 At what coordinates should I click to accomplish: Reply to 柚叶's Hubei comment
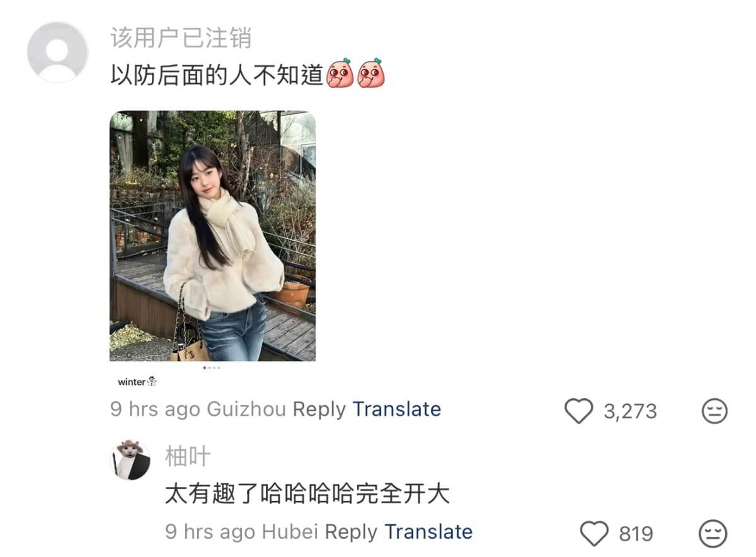tap(352, 532)
